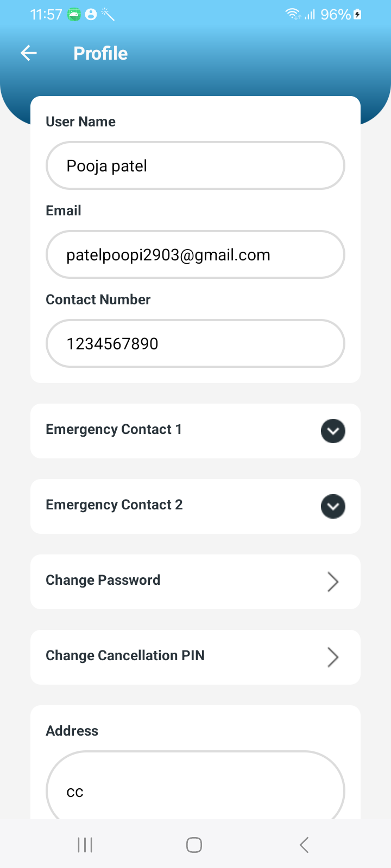Screen dimensions: 391x868
Task: Tap the Wi-Fi status icon
Action: (293, 15)
